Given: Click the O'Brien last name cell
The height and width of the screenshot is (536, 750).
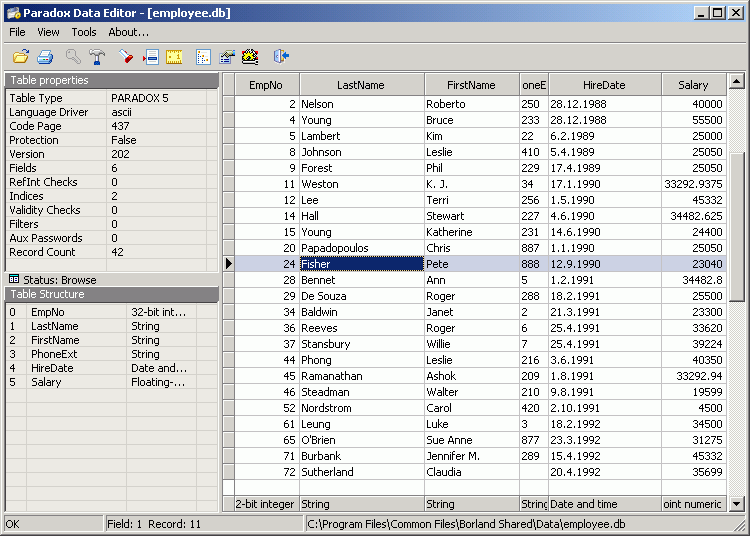Looking at the screenshot, I should coord(362,440).
